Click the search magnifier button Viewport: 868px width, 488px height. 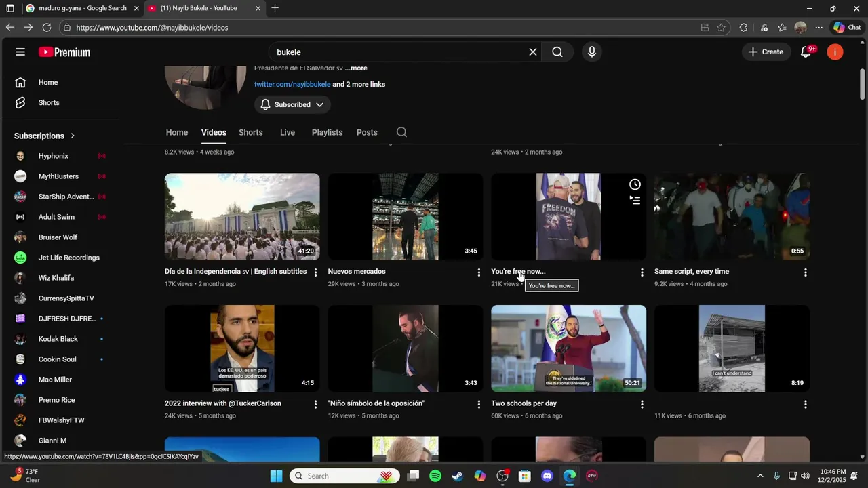(557, 52)
